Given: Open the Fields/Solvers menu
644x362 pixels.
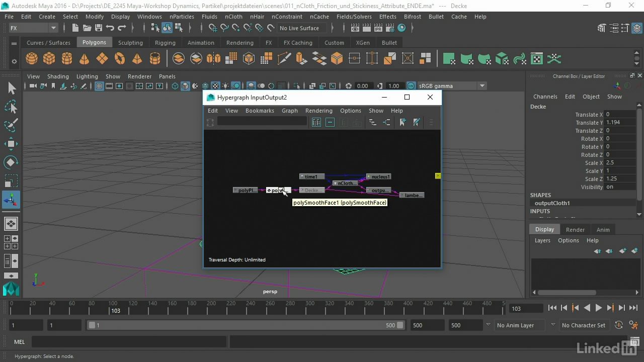Looking at the screenshot, I should point(354,17).
